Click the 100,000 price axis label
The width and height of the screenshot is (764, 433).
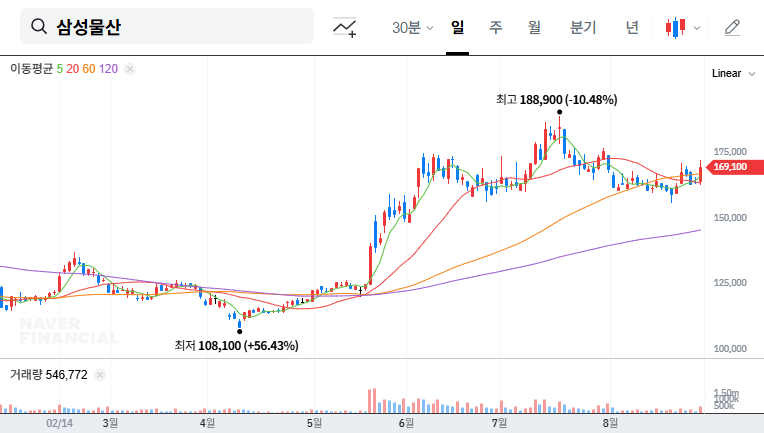coord(730,349)
